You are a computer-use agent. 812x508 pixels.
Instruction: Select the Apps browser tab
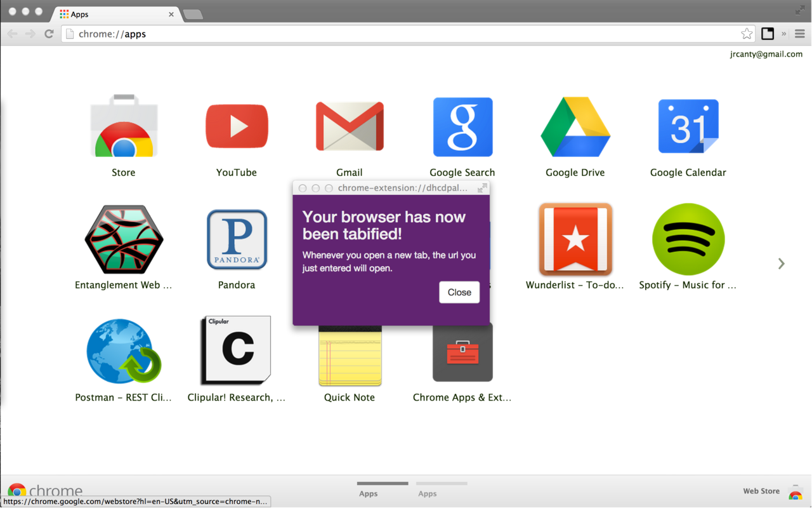[x=117, y=14]
